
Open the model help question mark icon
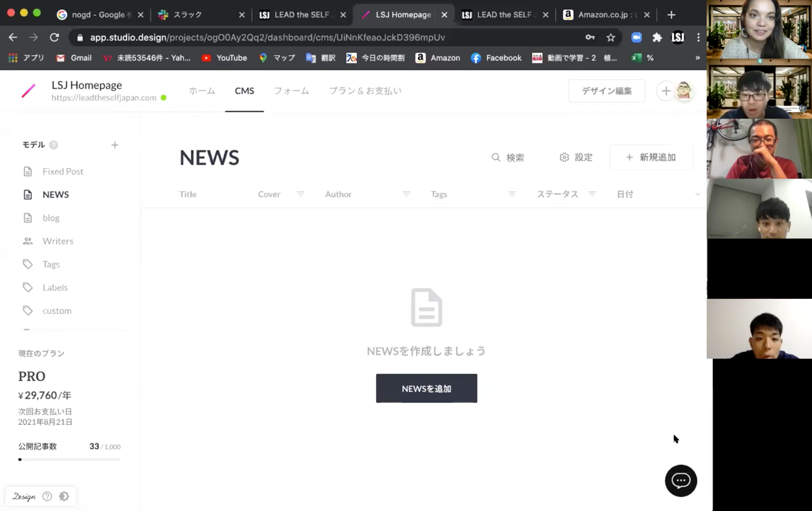pos(53,145)
